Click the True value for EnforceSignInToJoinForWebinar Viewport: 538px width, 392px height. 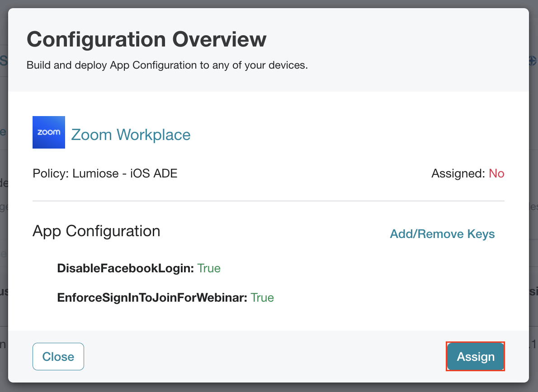(262, 298)
